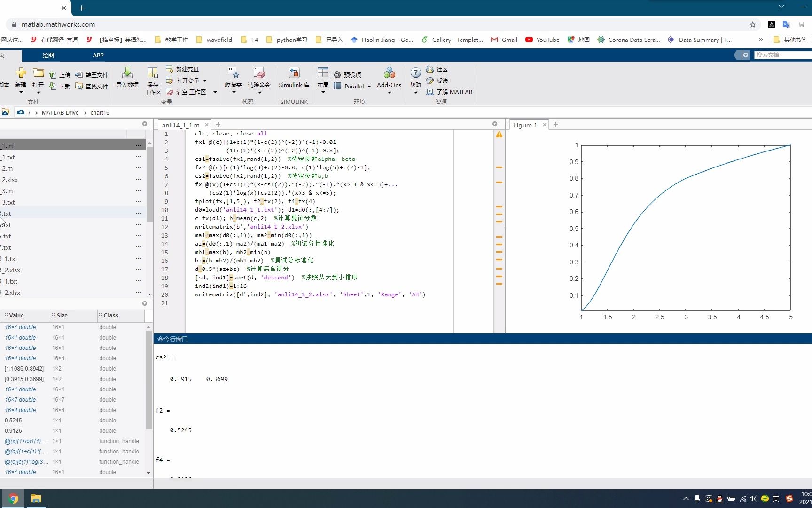Expand the 帮助 dropdown arrow

tap(415, 93)
